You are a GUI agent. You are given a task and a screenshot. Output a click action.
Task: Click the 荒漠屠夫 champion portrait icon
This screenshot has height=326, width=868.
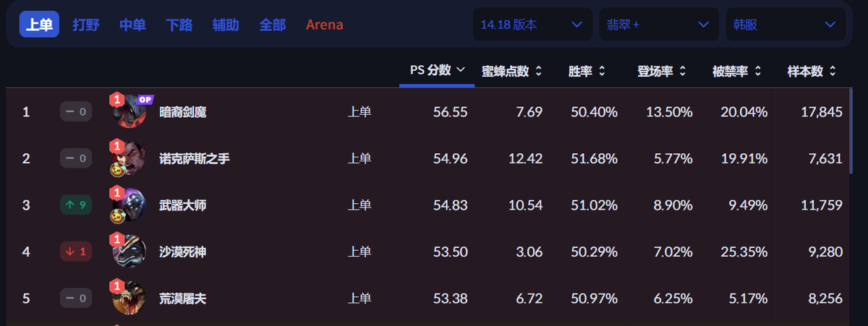130,298
